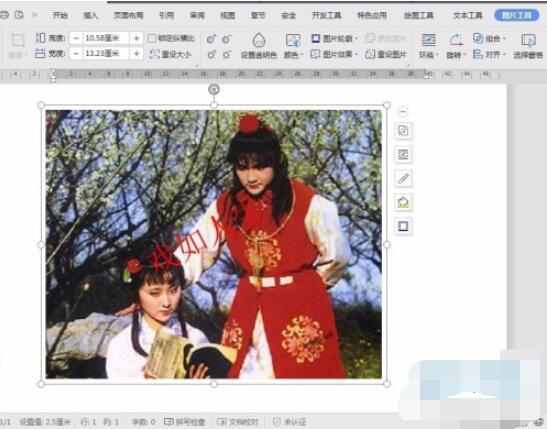Click the decrease brightness icon
Image resolution: width=547 pixels, height=429 pixels.
(x=227, y=55)
